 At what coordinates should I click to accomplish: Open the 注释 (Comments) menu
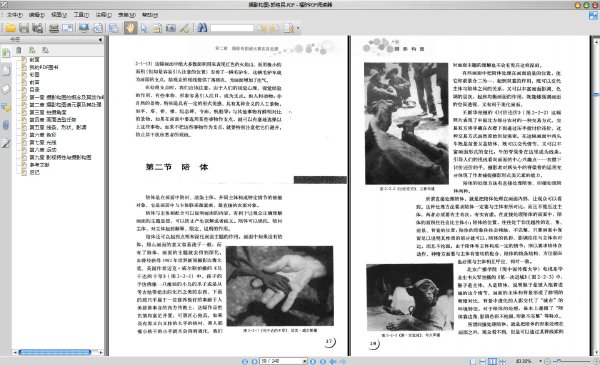pos(103,15)
